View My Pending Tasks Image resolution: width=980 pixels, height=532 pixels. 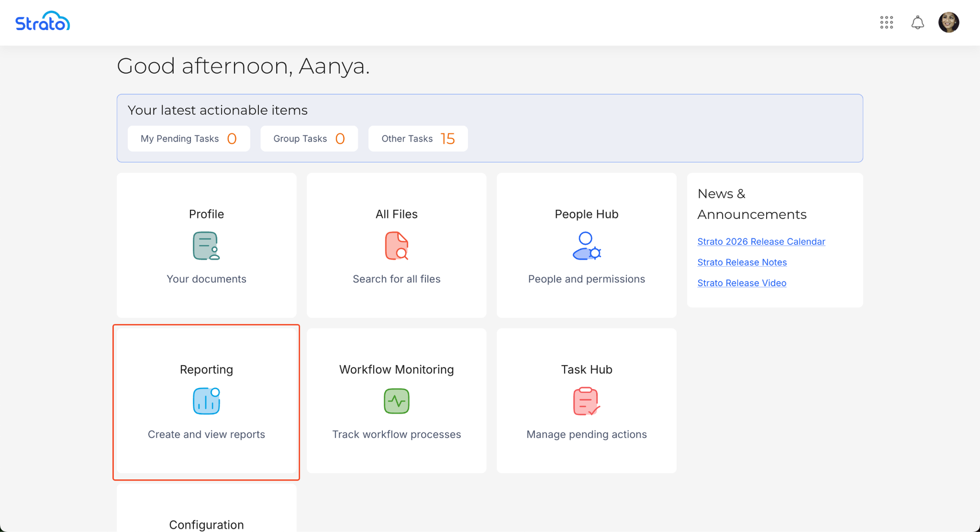point(189,139)
